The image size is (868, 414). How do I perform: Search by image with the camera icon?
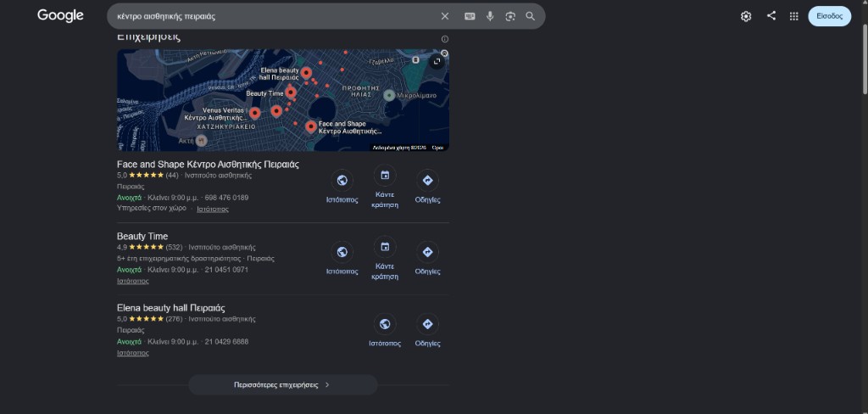[510, 16]
